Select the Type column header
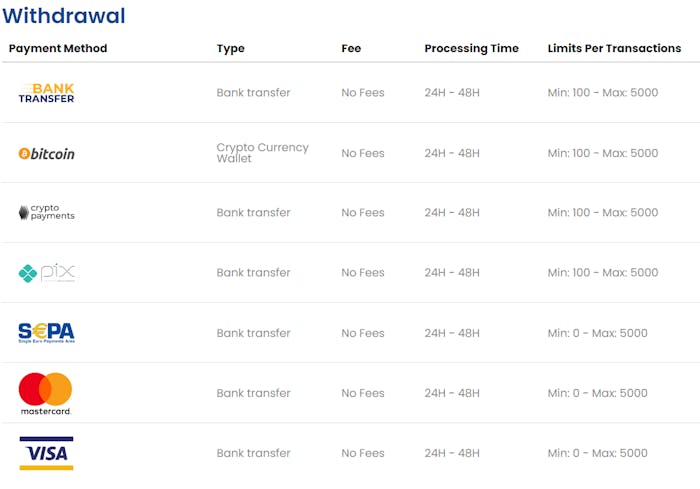This screenshot has height=489, width=700. 230,48
